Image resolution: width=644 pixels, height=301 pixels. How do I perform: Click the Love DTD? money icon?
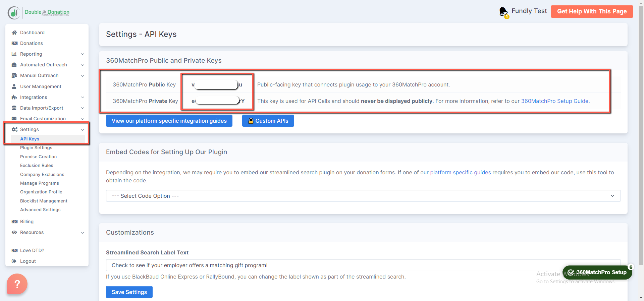pyautogui.click(x=14, y=250)
